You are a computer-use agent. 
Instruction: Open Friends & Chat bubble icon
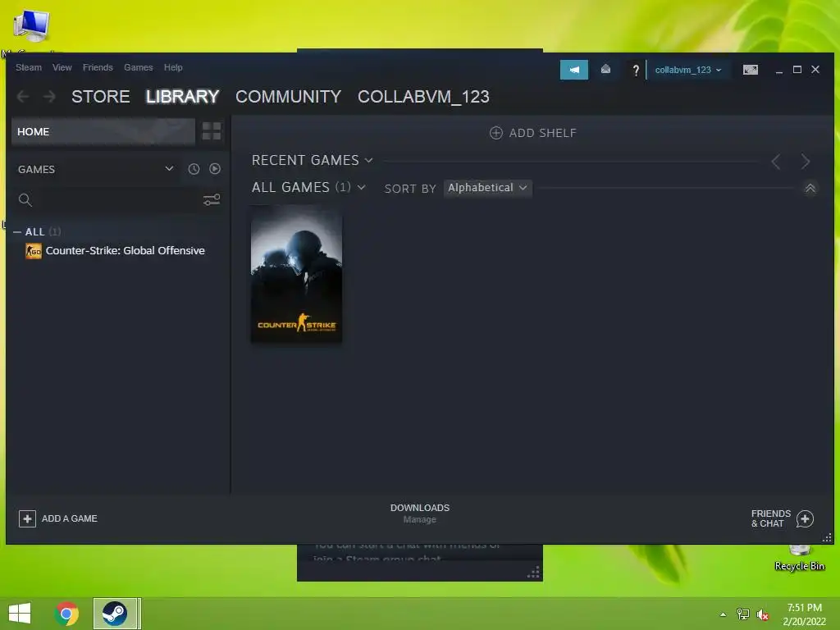coord(805,518)
